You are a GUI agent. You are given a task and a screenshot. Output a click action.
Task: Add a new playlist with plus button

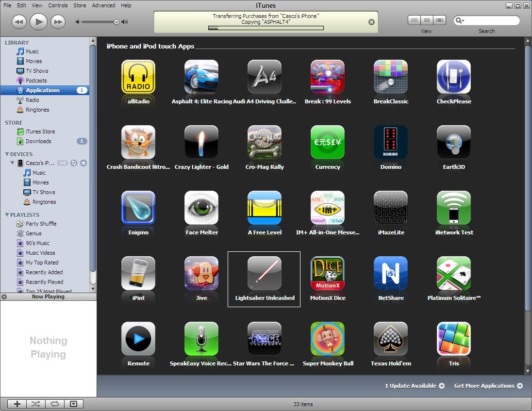click(x=17, y=404)
